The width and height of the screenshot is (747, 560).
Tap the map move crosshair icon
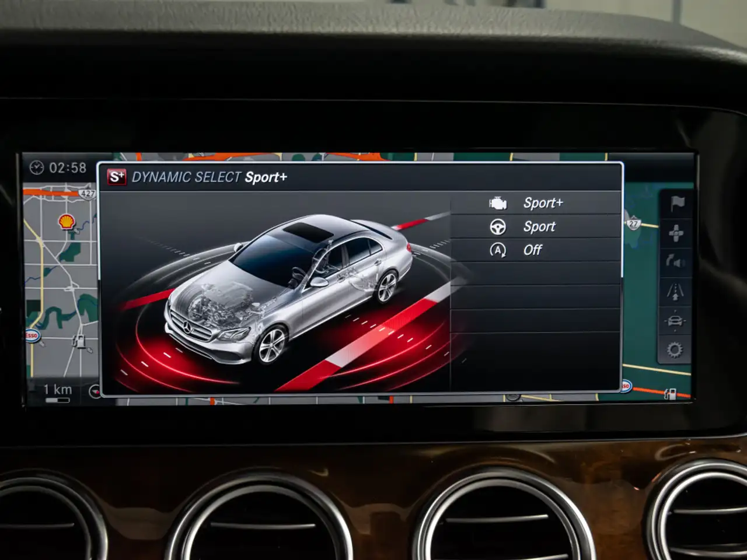click(x=676, y=233)
